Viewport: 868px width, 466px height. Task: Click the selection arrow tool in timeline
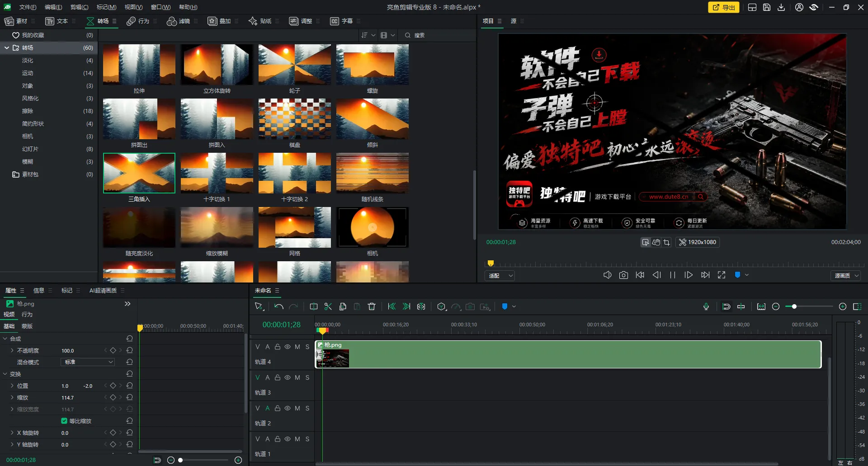[x=259, y=306]
